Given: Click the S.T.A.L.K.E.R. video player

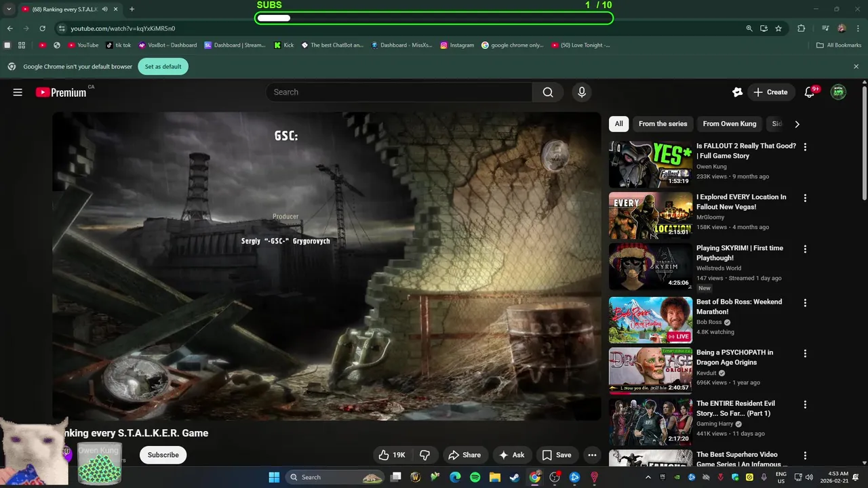Looking at the screenshot, I should point(327,266).
